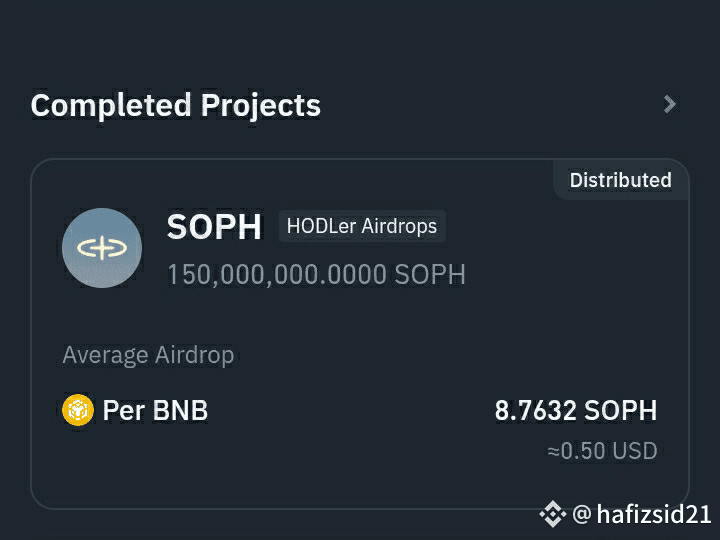
Task: Expand Completed Projects with the chevron arrow
Action: pos(670,104)
